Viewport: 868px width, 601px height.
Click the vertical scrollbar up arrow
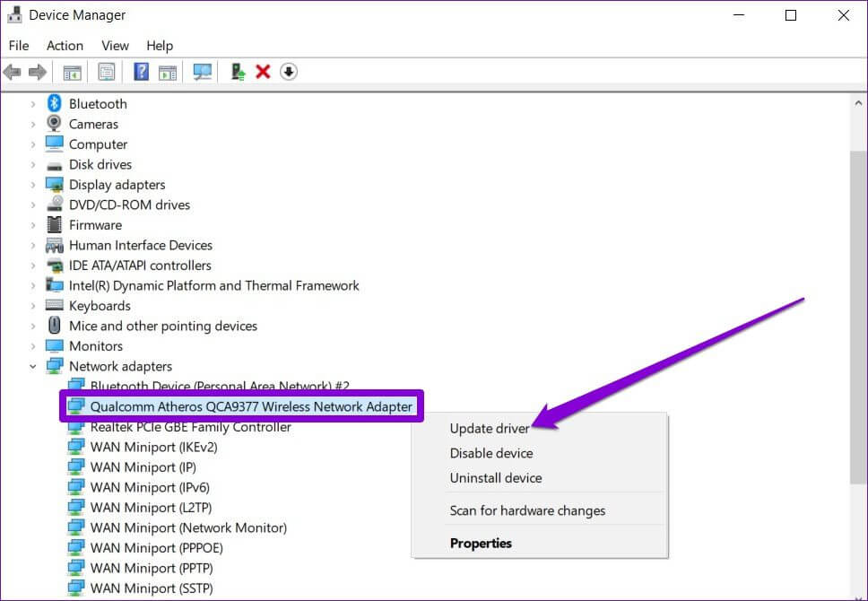pos(858,103)
